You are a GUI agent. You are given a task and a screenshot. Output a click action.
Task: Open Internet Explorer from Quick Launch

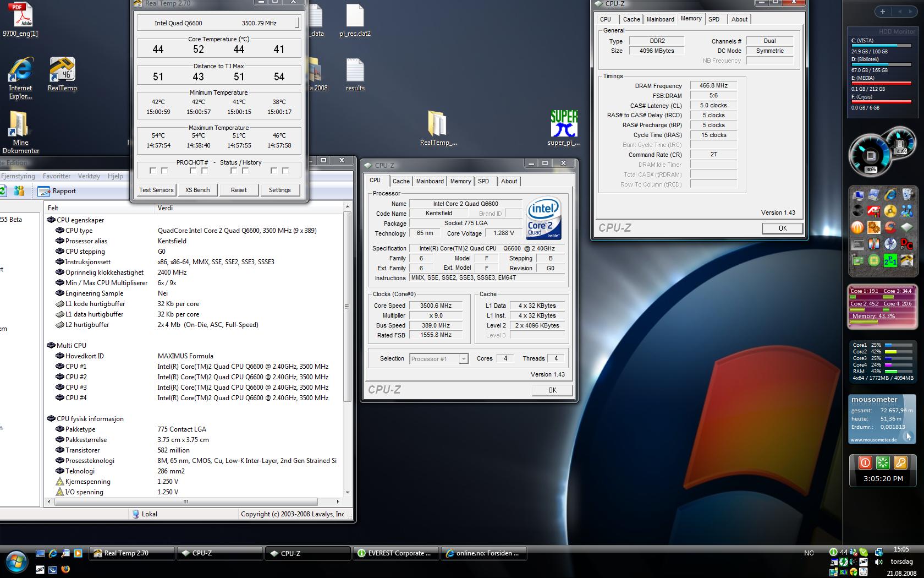[x=53, y=553]
